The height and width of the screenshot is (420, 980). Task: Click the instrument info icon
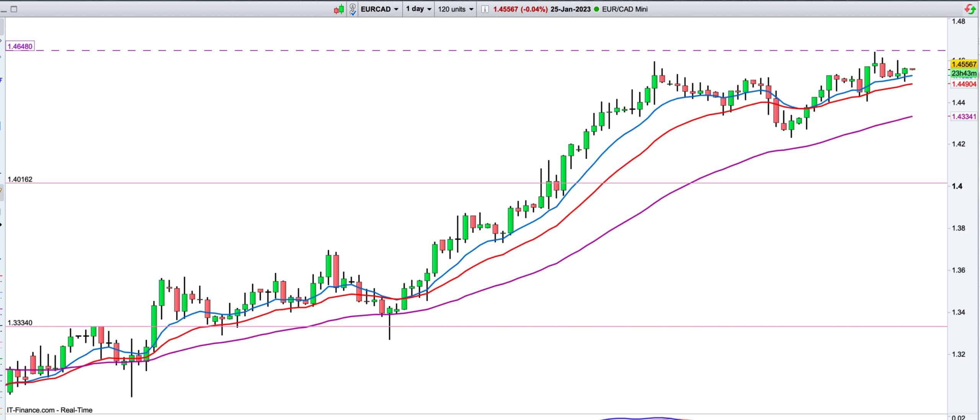tap(485, 9)
